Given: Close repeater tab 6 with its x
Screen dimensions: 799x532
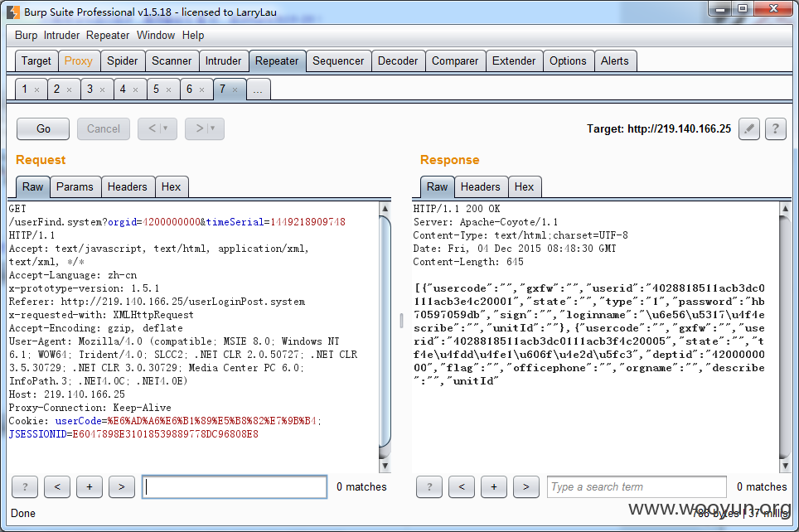Looking at the screenshot, I should 201,90.
